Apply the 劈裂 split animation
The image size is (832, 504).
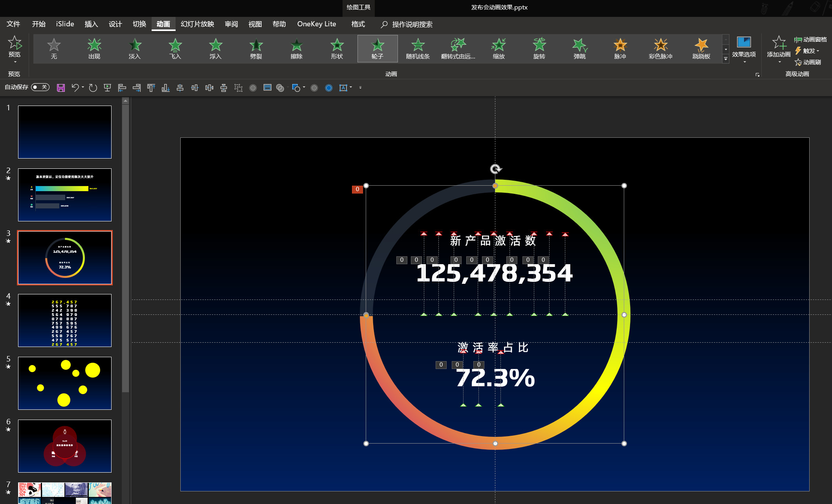tap(256, 49)
